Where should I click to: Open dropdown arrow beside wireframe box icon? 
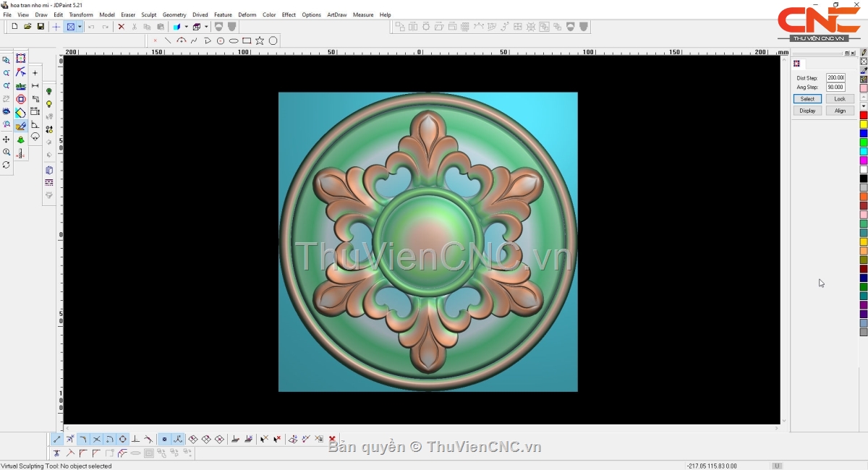coord(206,27)
